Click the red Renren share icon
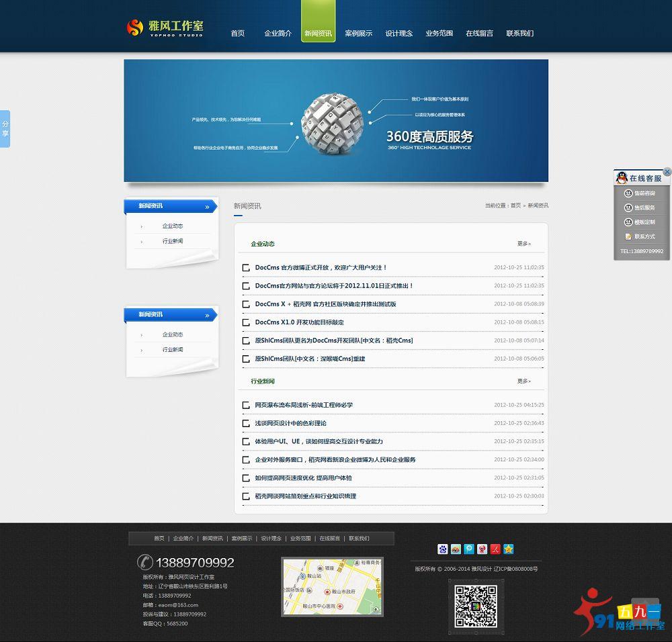The width and height of the screenshot is (672, 642). (x=495, y=549)
